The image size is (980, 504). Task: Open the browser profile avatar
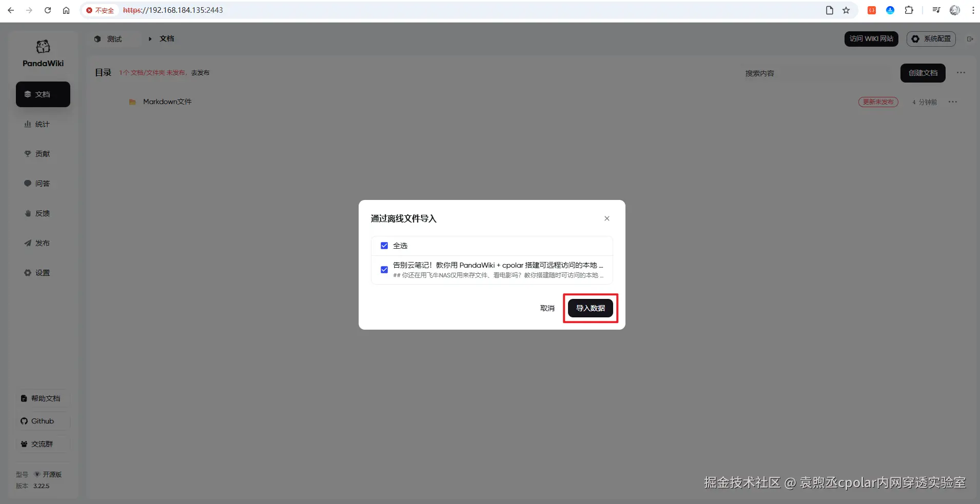[955, 10]
